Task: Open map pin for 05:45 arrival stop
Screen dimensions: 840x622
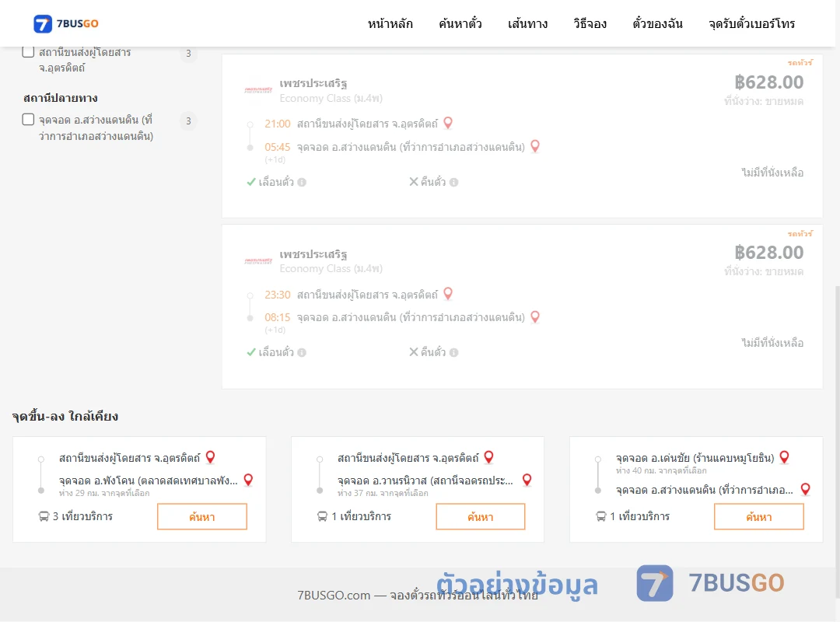Action: [x=534, y=146]
